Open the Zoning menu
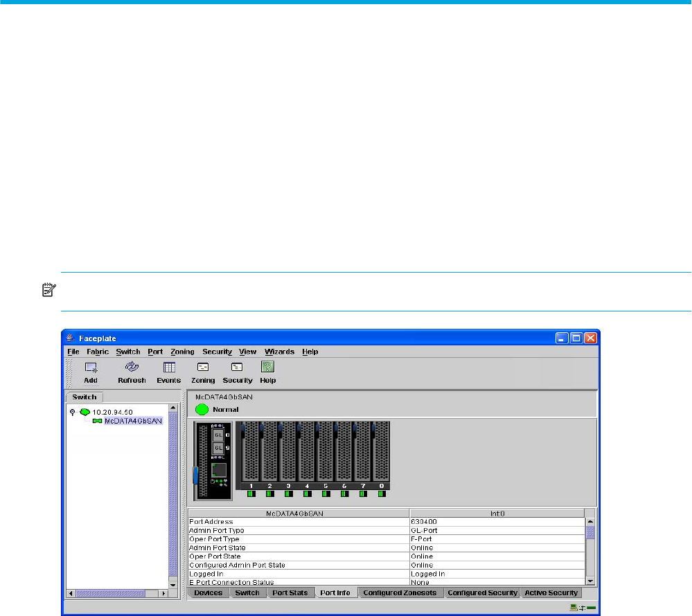 (182, 352)
